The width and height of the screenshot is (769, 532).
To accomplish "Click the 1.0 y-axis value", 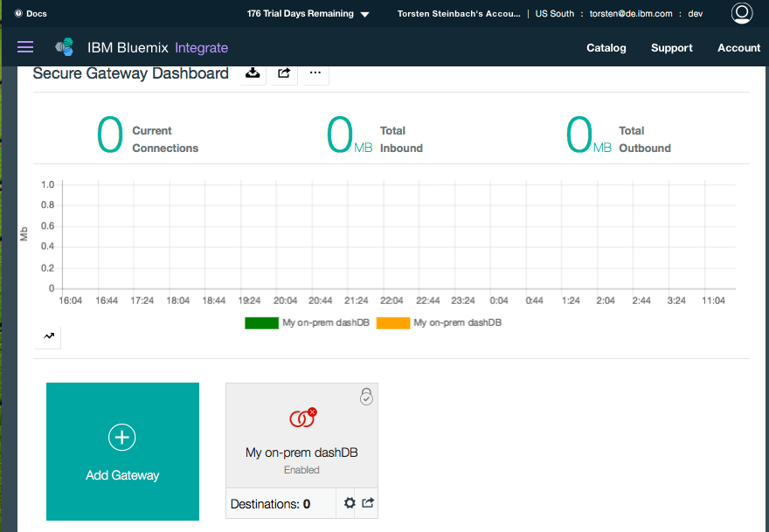I will coord(47,184).
